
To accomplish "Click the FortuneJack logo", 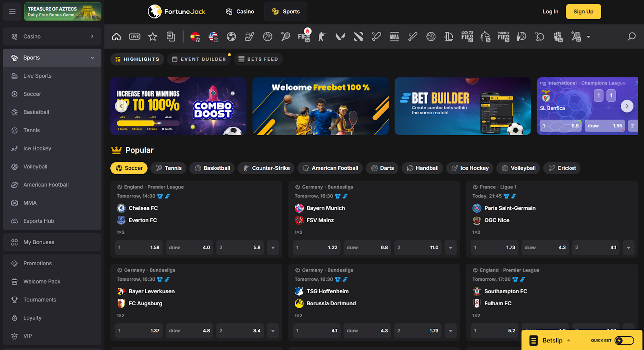I will point(176,12).
